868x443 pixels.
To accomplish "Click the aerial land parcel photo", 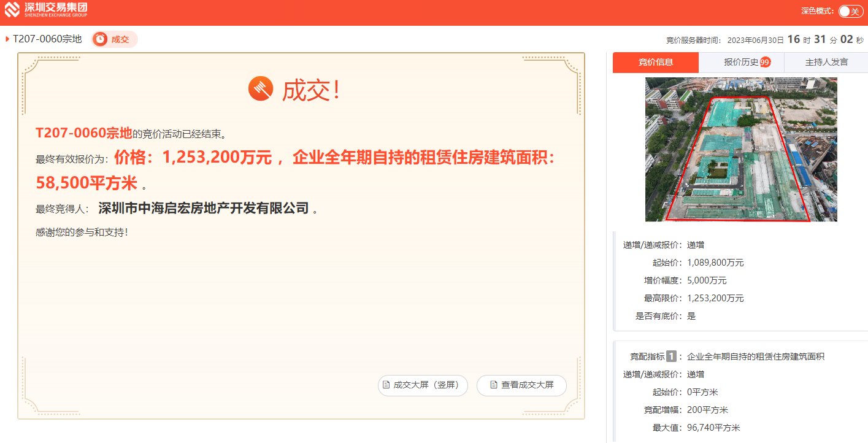I will [741, 149].
